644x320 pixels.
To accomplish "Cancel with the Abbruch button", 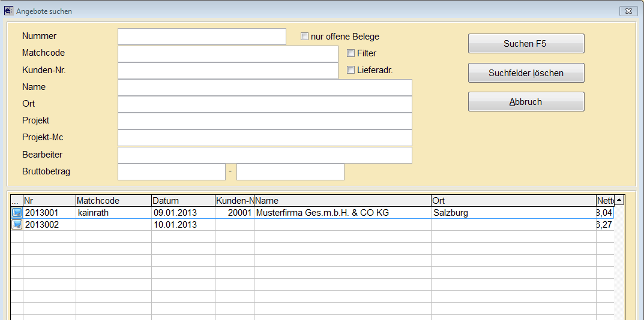I will tap(526, 102).
